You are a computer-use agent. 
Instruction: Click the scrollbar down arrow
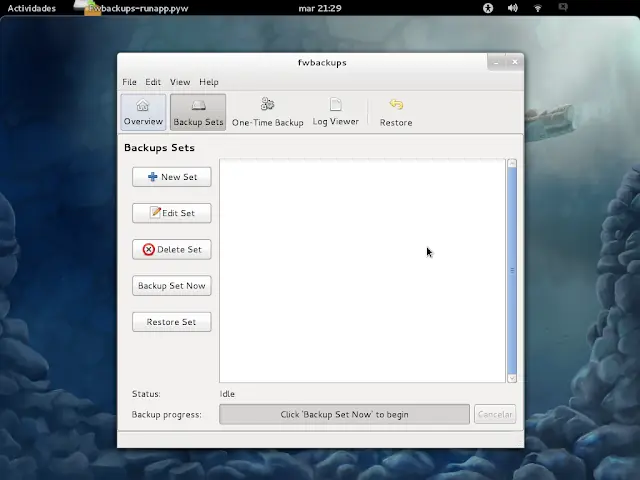[x=512, y=378]
